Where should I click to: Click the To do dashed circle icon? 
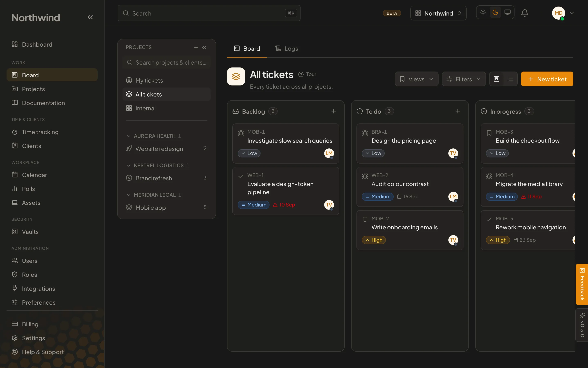pos(360,111)
